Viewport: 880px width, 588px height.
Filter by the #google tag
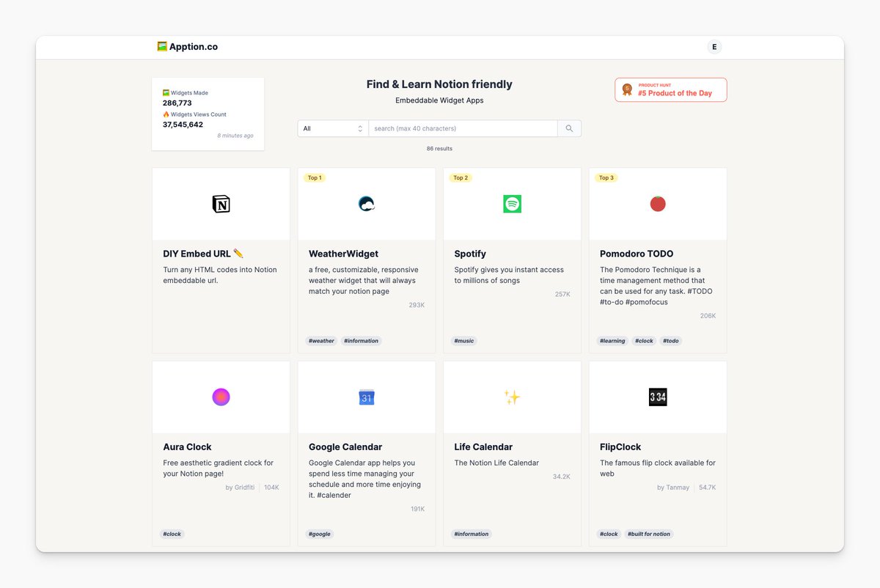(x=320, y=534)
